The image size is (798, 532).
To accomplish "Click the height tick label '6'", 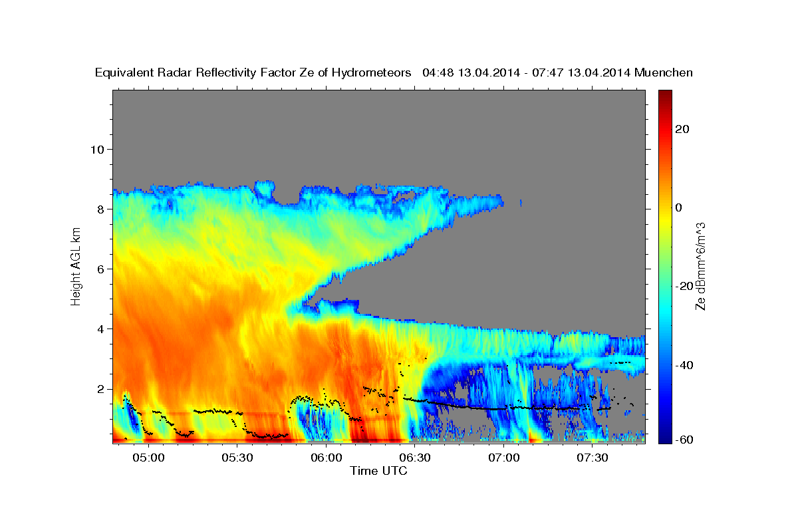I will click(100, 269).
